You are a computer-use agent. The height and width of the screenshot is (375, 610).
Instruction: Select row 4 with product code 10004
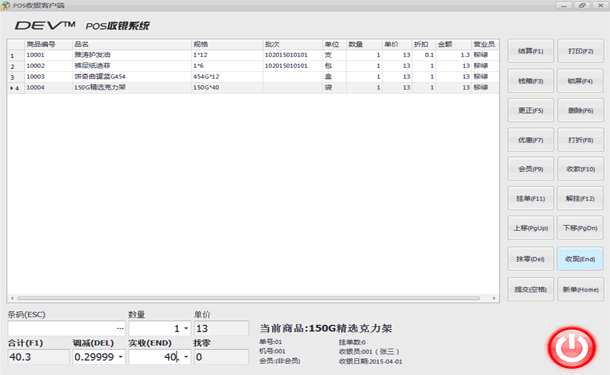point(253,88)
